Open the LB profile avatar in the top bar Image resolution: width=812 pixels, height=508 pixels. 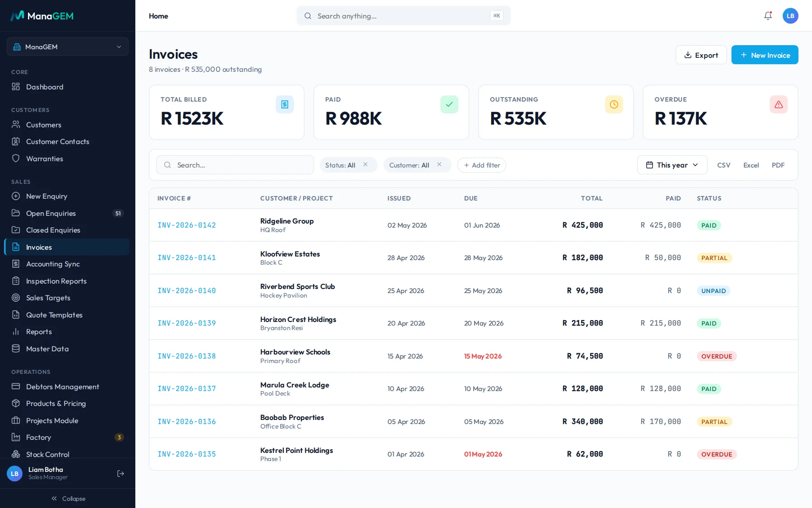tap(790, 16)
